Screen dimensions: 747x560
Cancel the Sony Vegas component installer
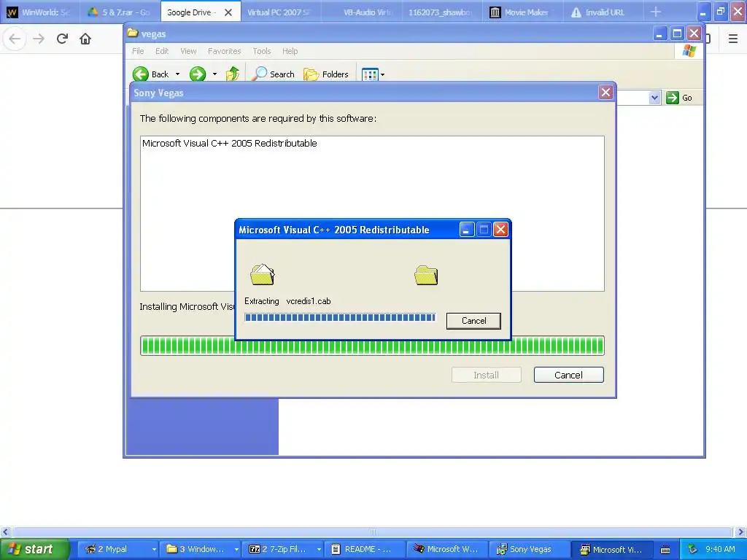coord(568,375)
